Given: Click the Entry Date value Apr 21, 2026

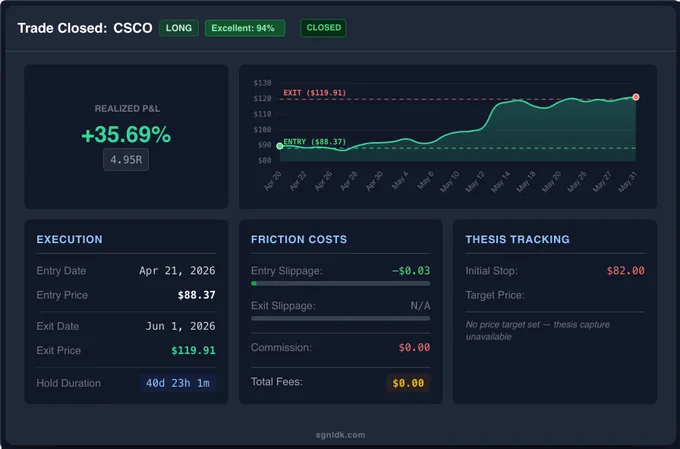Looking at the screenshot, I should pyautogui.click(x=177, y=271).
